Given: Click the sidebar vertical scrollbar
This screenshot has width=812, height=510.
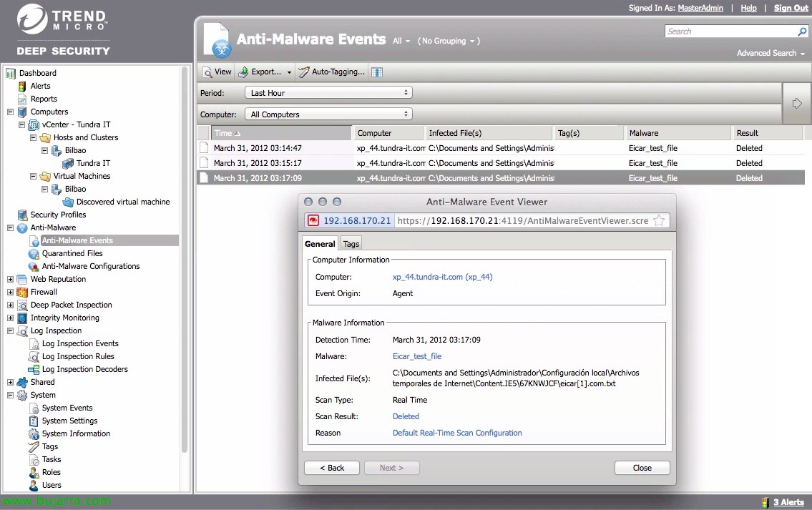Looking at the screenshot, I should 185,259.
